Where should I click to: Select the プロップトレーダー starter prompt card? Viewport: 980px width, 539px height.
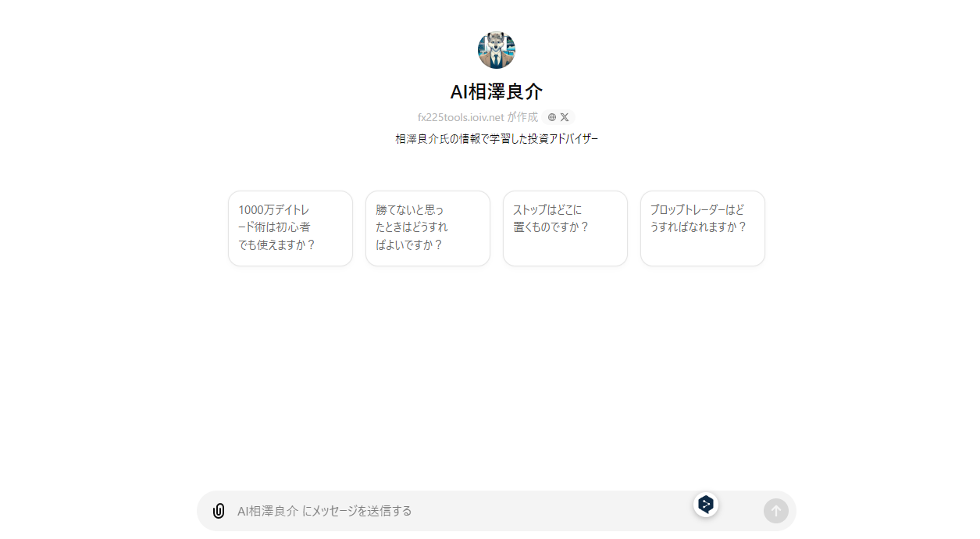703,228
